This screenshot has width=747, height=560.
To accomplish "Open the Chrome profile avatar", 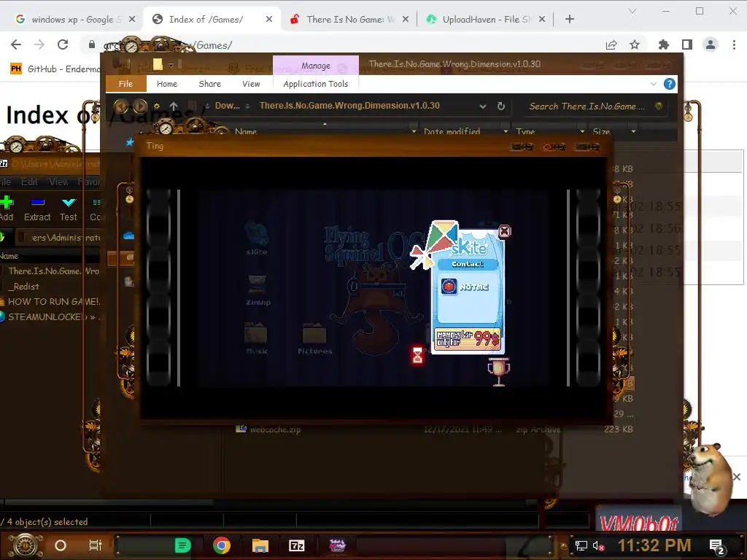I will pyautogui.click(x=711, y=44).
